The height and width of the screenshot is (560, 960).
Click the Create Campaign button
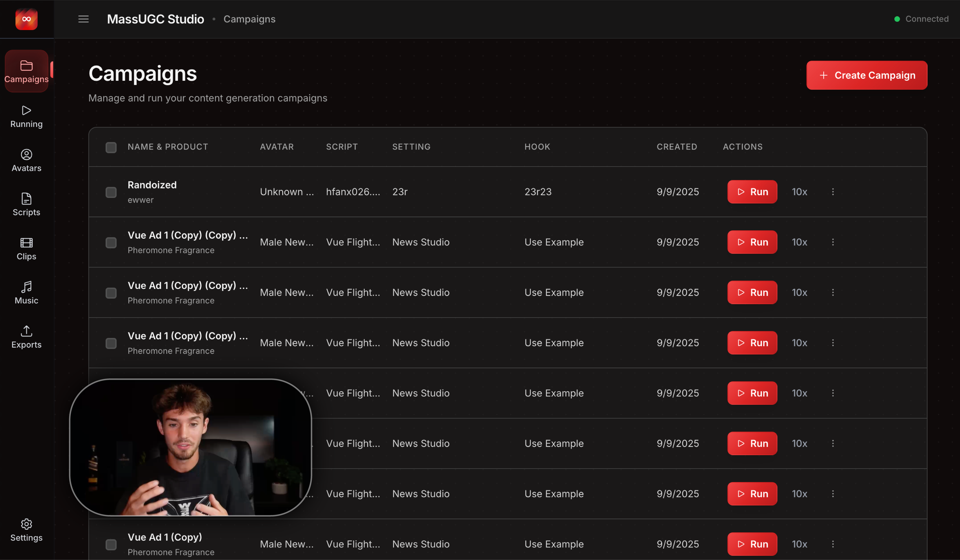pos(866,75)
